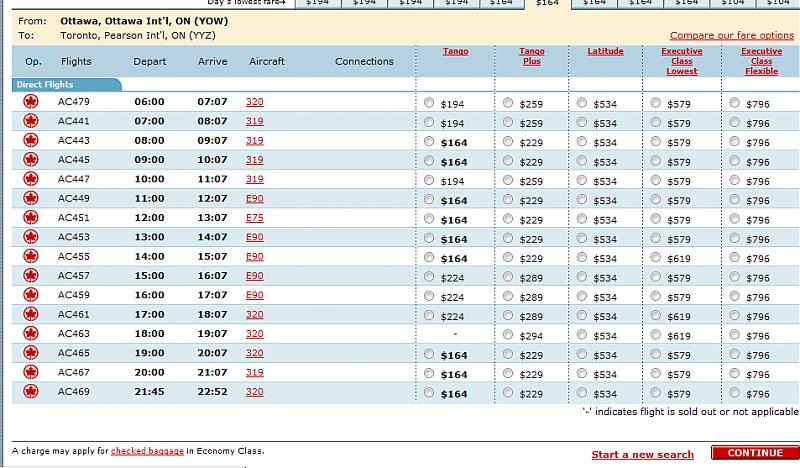Screen dimensions: 800x468
Task: Open the highlighted $164 lowest fare day tab
Action: (x=547, y=4)
